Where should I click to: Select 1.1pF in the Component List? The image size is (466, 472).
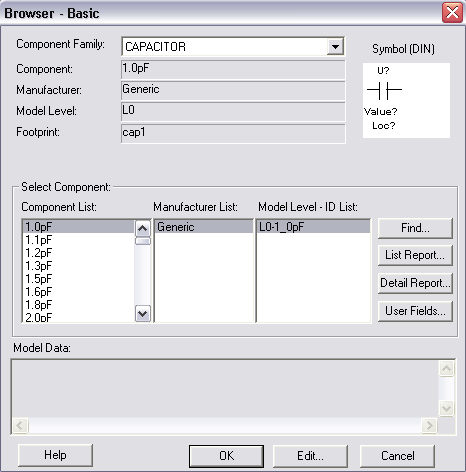(x=78, y=240)
